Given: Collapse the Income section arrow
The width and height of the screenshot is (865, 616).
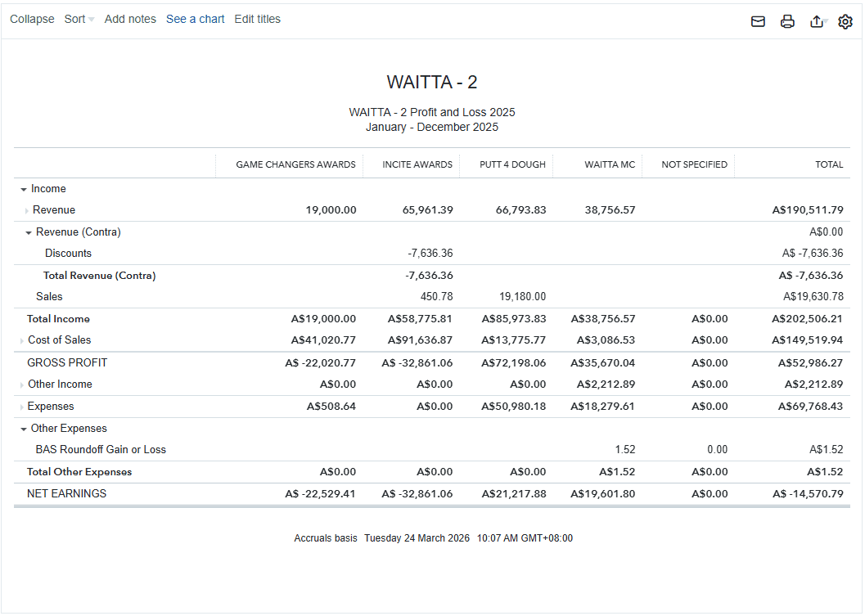Looking at the screenshot, I should click(24, 189).
